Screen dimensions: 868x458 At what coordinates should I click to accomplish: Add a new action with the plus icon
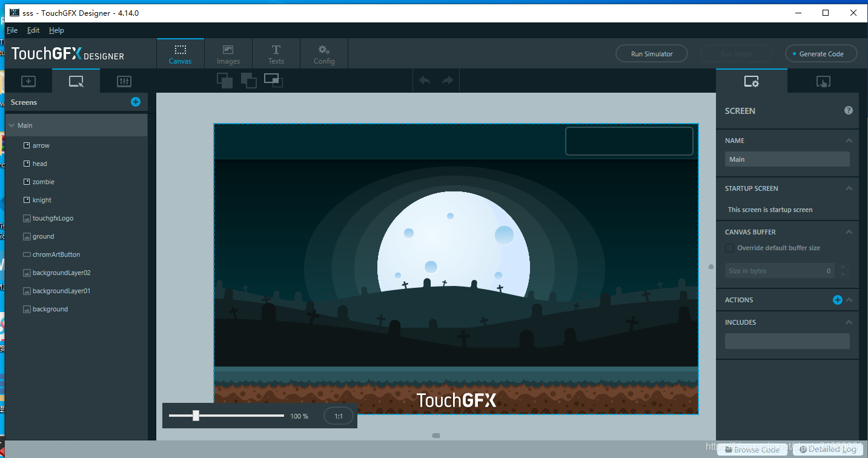(837, 300)
